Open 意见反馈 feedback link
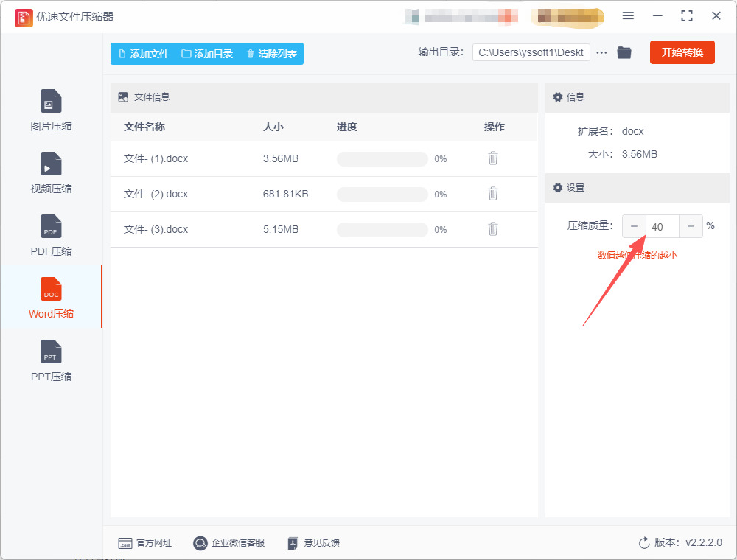737x560 pixels. pyautogui.click(x=314, y=543)
